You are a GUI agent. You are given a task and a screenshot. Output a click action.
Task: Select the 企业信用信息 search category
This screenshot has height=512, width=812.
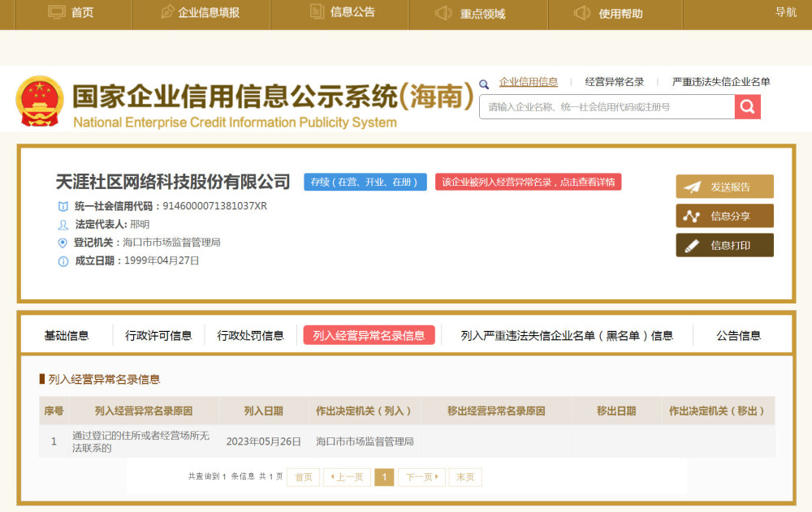tap(529, 82)
